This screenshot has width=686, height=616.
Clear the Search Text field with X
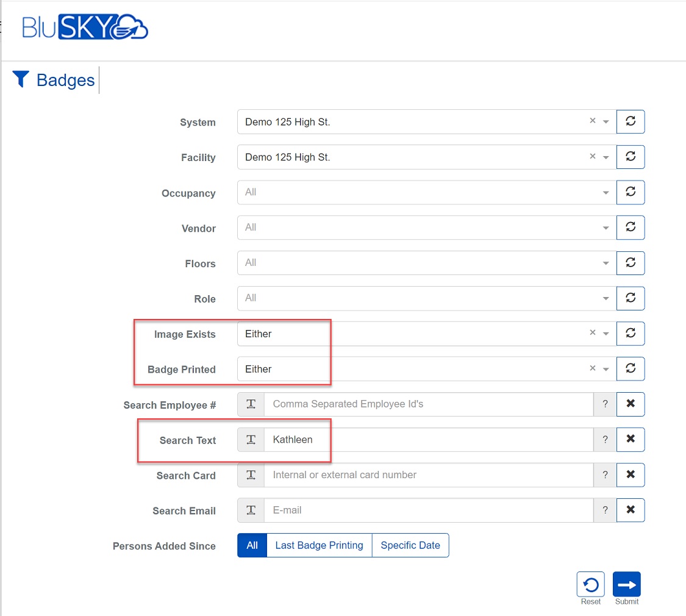pos(631,439)
